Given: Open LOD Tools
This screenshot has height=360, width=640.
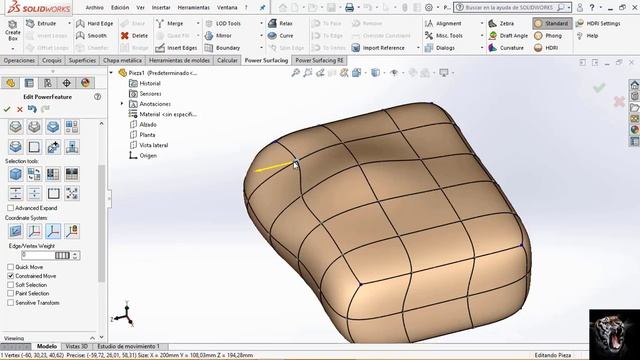Looking at the screenshot, I should point(223,24).
